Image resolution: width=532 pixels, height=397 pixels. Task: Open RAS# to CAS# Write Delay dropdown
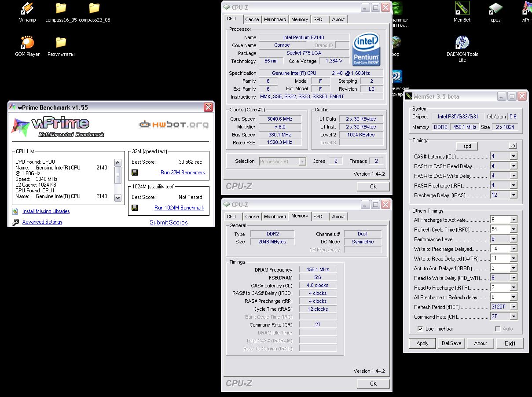tap(514, 176)
